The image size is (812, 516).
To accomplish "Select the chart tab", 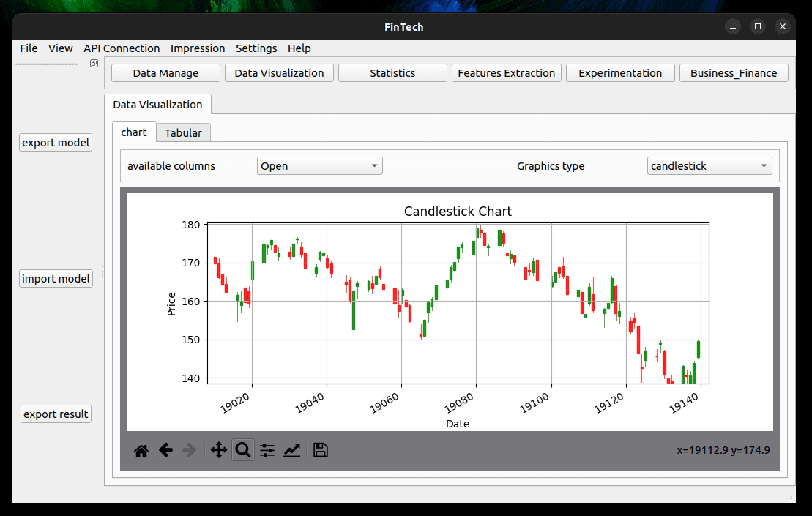I will [x=134, y=132].
